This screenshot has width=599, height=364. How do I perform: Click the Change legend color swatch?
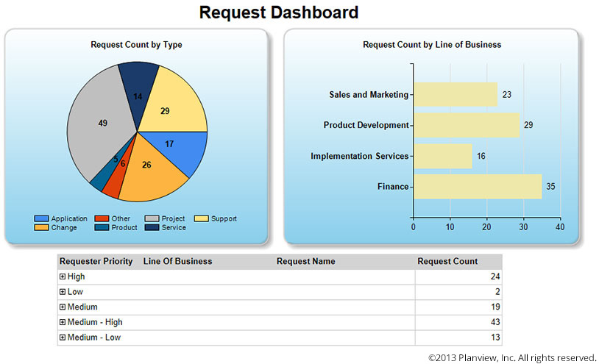(x=41, y=227)
